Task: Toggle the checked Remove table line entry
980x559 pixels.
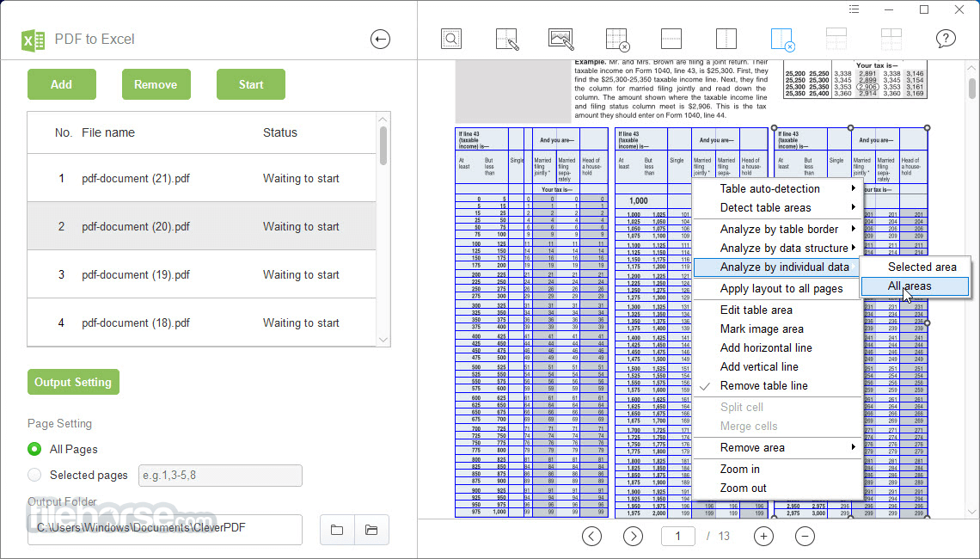Action: [777, 386]
